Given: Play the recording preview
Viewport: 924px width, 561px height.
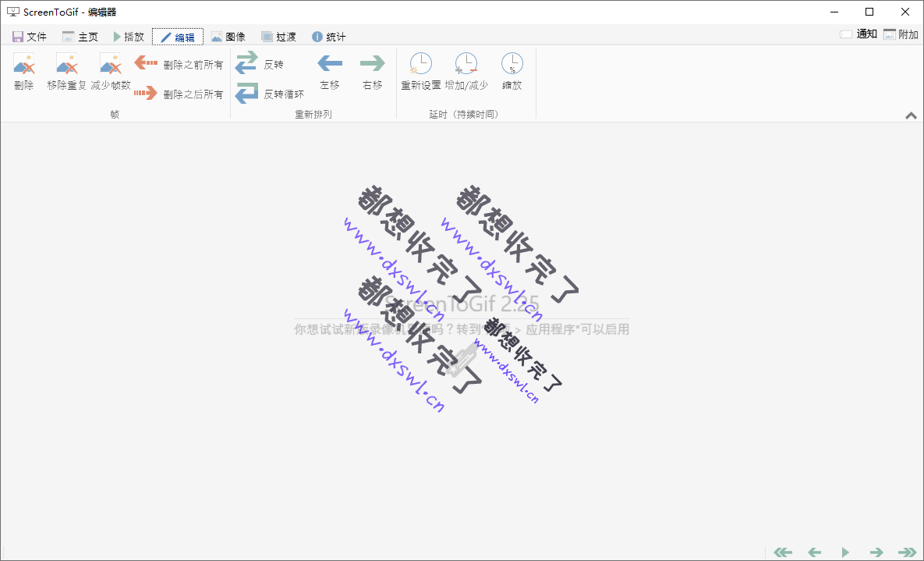Looking at the screenshot, I should [x=845, y=552].
